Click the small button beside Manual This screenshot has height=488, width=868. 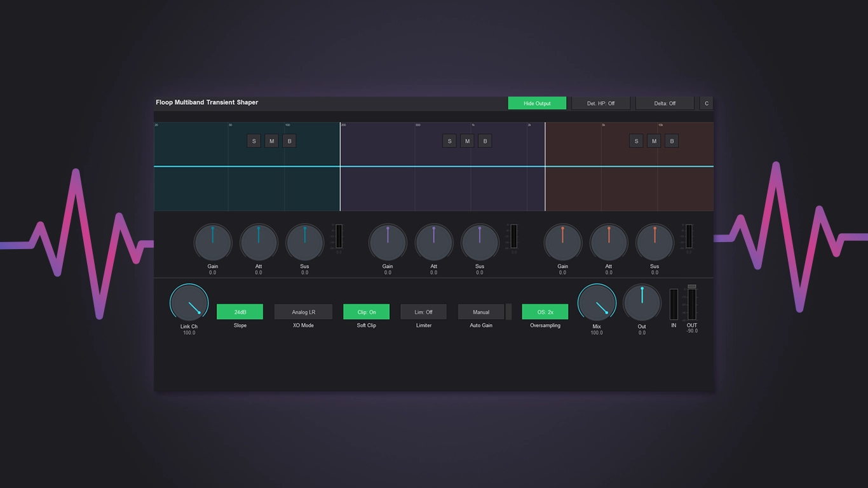(508, 312)
